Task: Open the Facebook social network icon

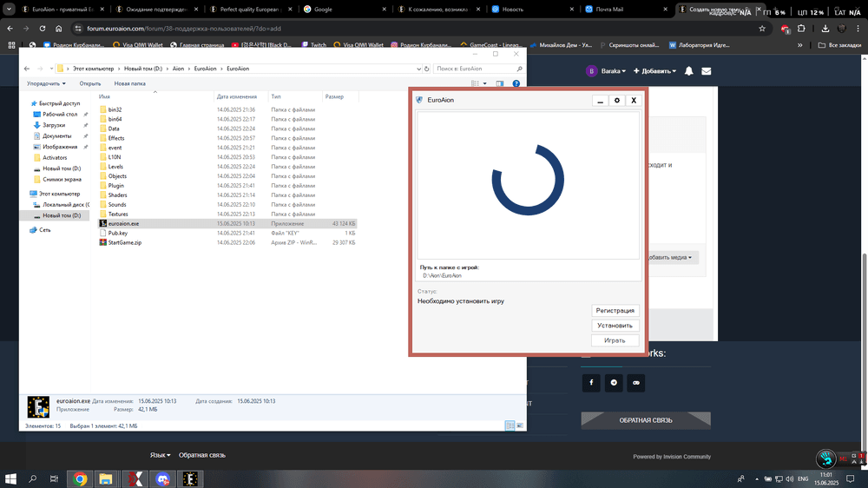Action: click(x=591, y=383)
